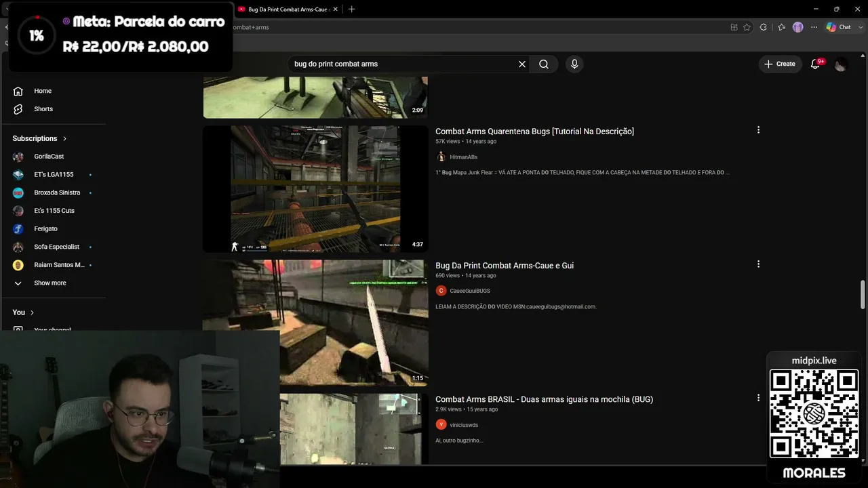This screenshot has width=868, height=488.
Task: Open the Ferigato subscription name
Action: coord(45,229)
